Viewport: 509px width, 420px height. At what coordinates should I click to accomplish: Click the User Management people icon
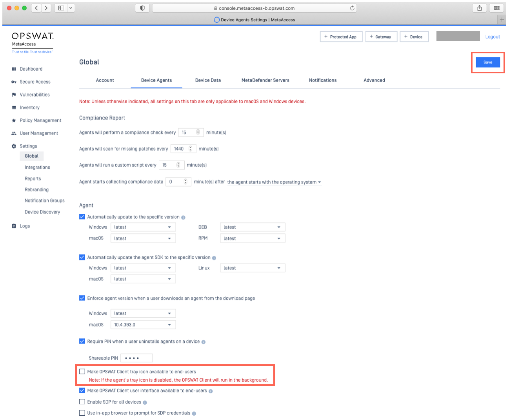[x=14, y=133]
